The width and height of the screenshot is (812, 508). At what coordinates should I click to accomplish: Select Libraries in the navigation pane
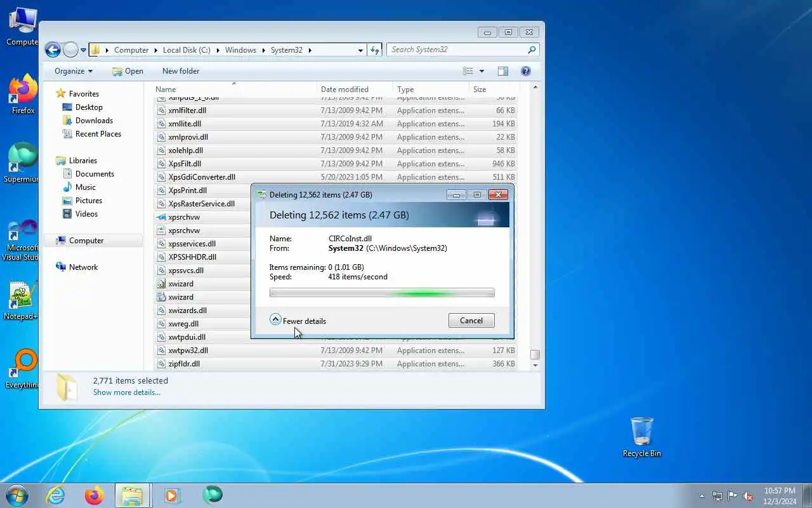click(82, 161)
